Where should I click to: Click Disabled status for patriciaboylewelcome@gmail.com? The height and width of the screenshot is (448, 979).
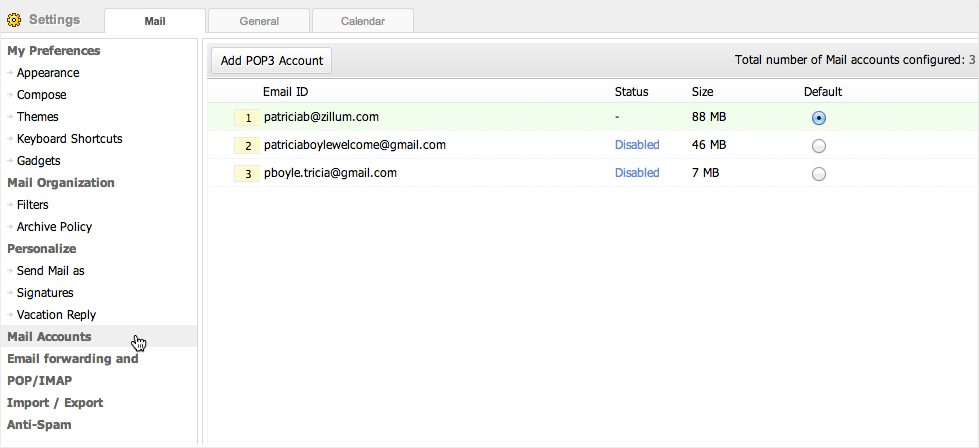(637, 145)
